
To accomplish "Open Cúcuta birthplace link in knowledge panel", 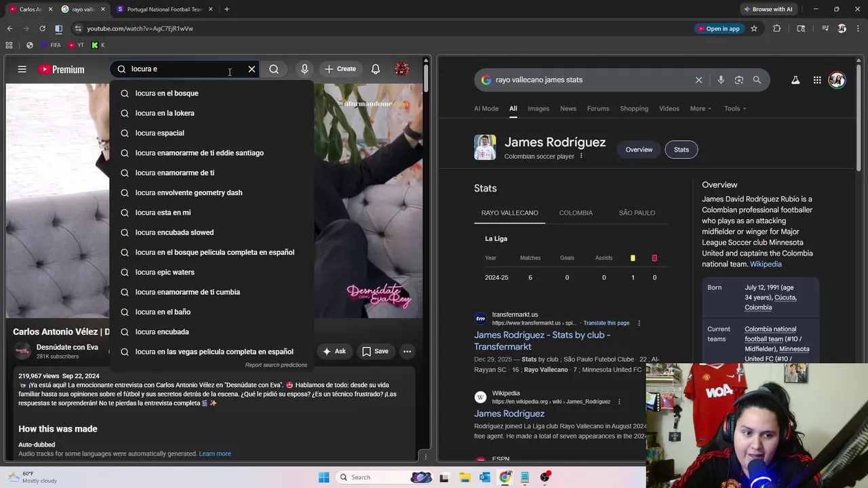I will tap(785, 298).
